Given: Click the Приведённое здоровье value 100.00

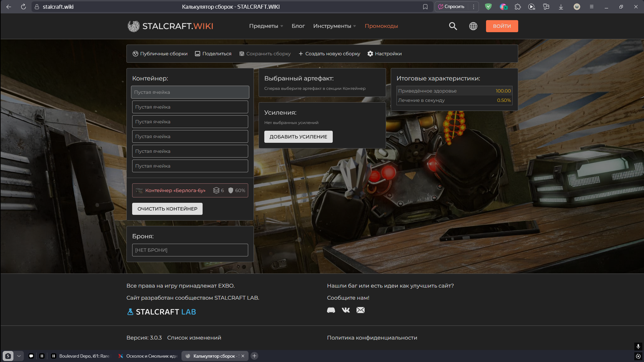Looking at the screenshot, I should point(503,91).
